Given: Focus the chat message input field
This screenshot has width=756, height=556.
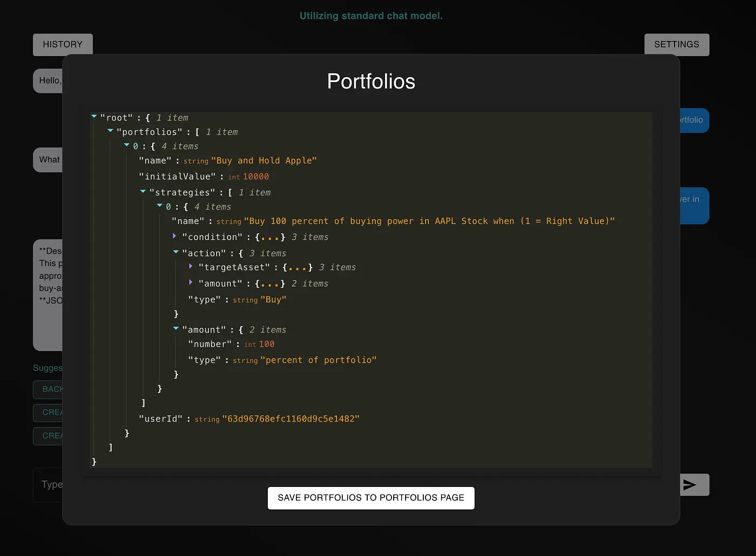Looking at the screenshot, I should click(x=49, y=485).
